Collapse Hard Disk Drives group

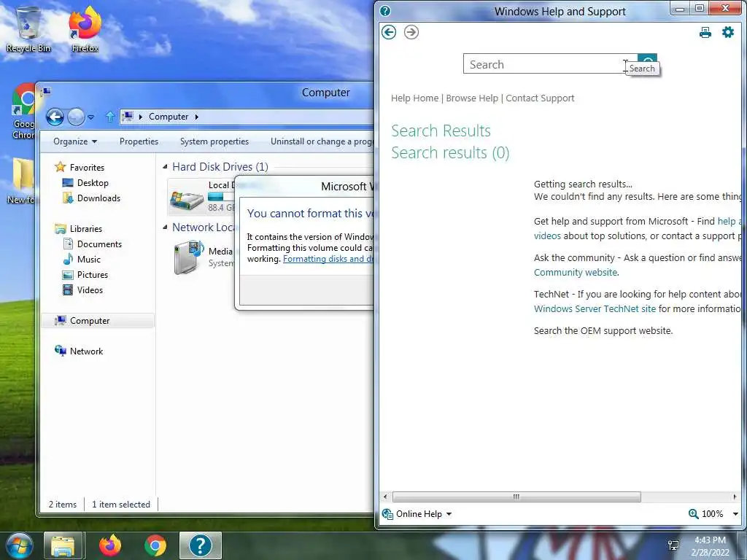tap(166, 167)
